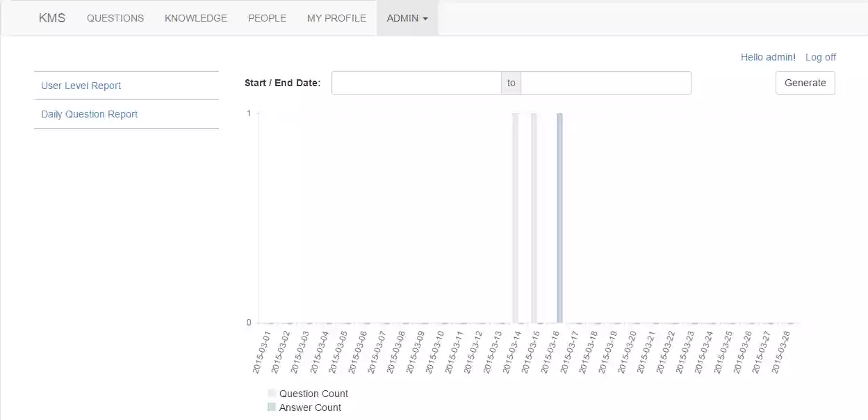
Task: Open the User Level Report
Action: pyautogui.click(x=81, y=86)
